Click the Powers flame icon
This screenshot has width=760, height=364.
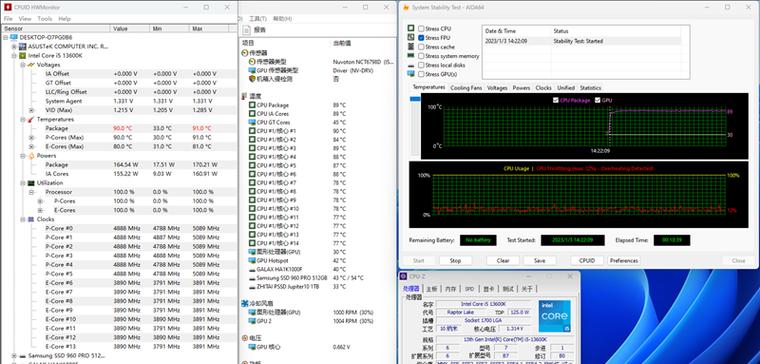click(31, 156)
